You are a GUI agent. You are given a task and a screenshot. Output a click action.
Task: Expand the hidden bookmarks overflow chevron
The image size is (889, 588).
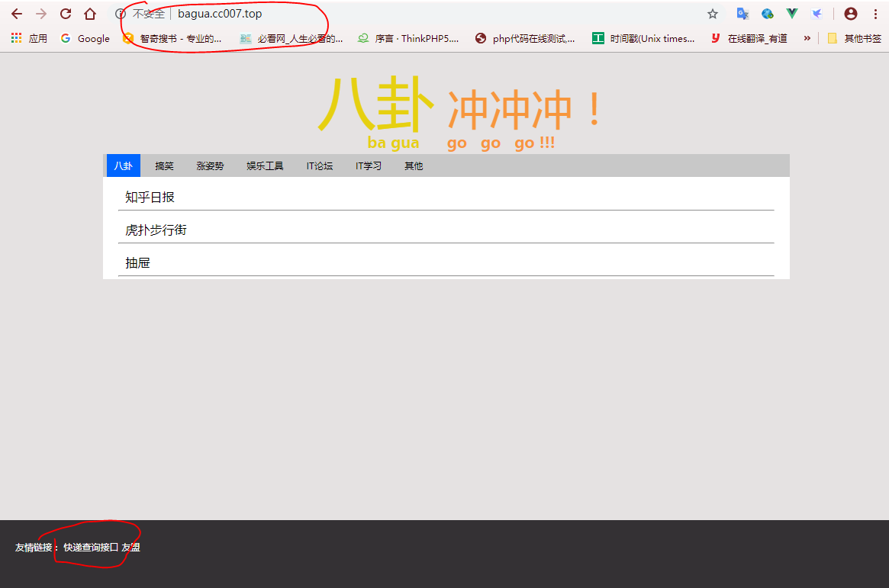tap(807, 38)
